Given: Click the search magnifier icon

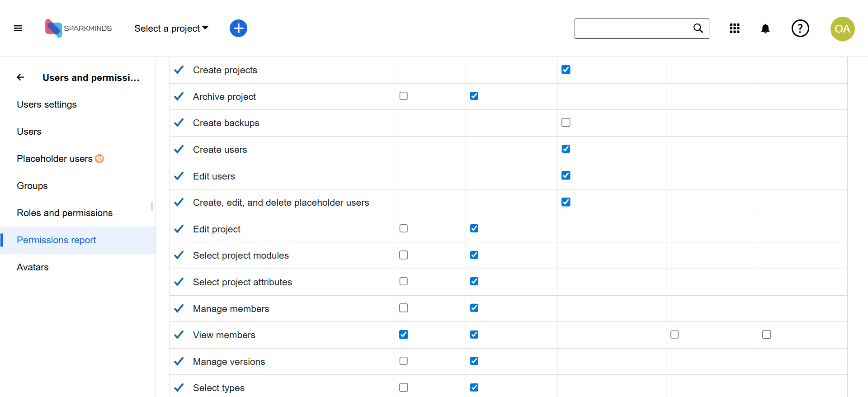Looking at the screenshot, I should click(698, 28).
